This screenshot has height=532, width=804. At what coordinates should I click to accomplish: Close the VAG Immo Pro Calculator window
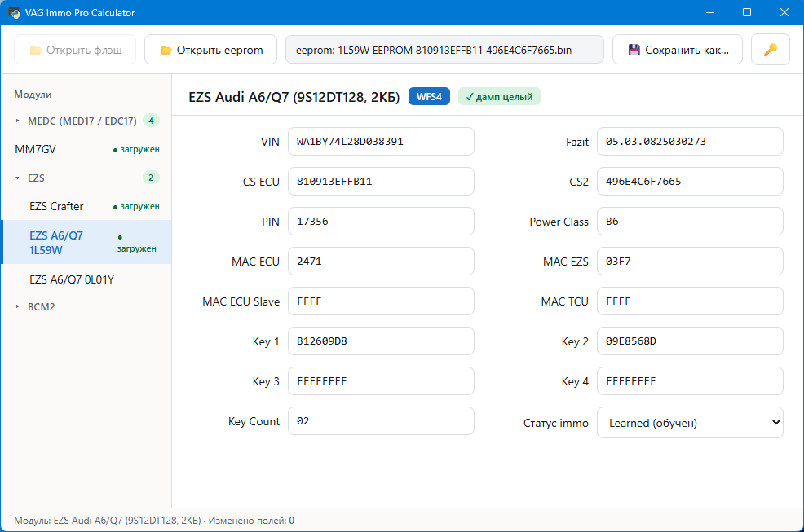coord(784,12)
